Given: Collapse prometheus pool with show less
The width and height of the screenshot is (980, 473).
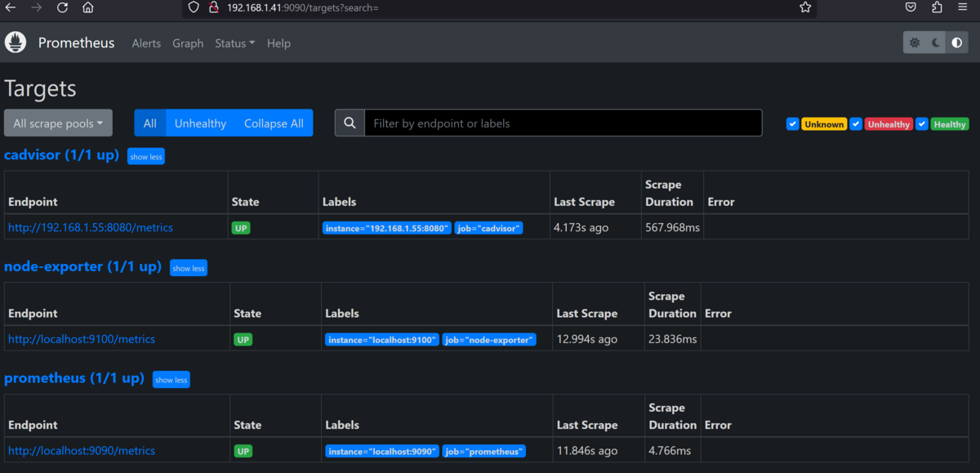Looking at the screenshot, I should (x=171, y=380).
